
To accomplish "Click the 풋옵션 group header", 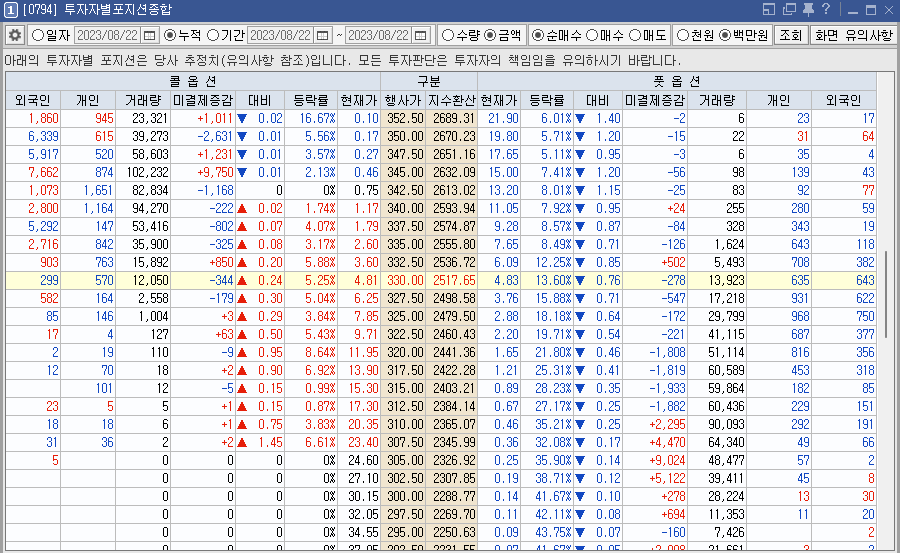I will pos(677,82).
